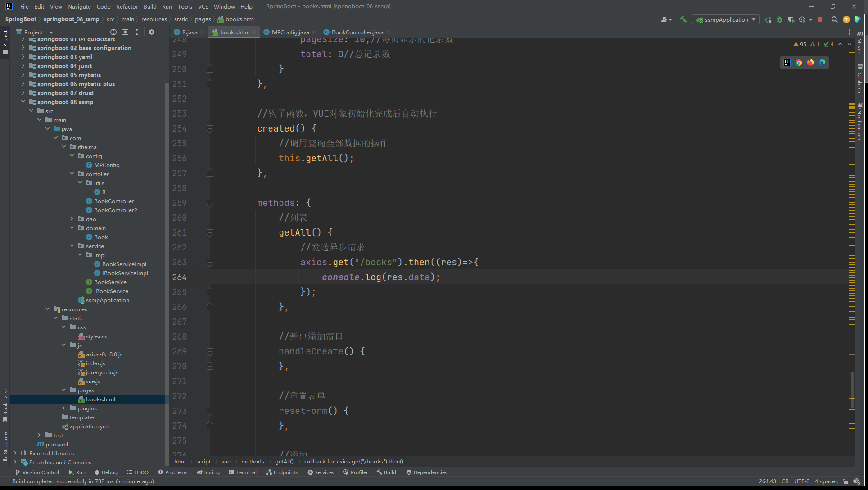The image size is (868, 490).
Task: Expand External Libraries node
Action: (15, 453)
